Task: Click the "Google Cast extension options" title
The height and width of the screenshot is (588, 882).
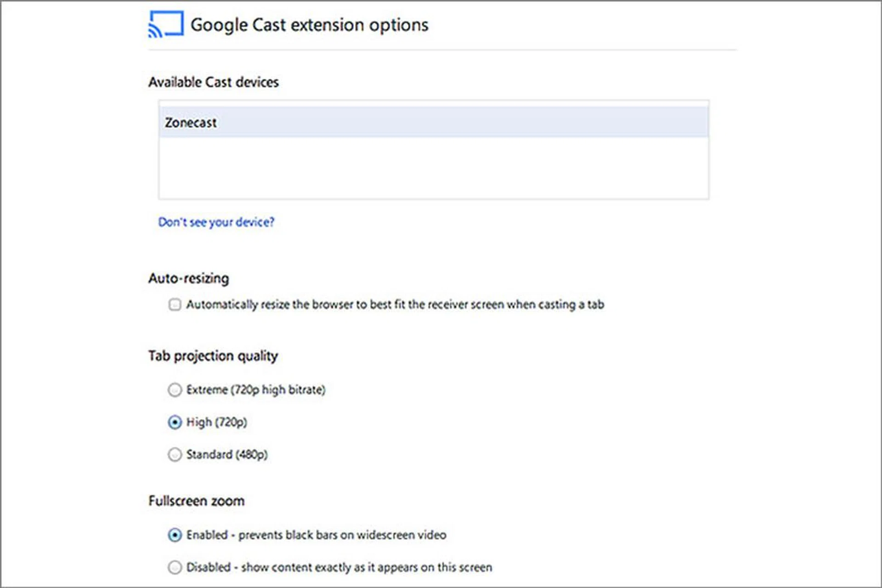Action: 310,25
